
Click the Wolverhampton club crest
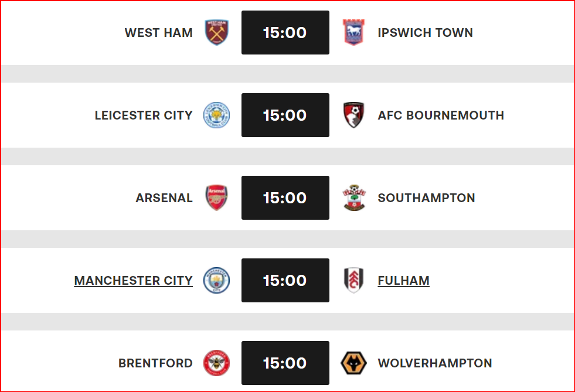click(353, 363)
